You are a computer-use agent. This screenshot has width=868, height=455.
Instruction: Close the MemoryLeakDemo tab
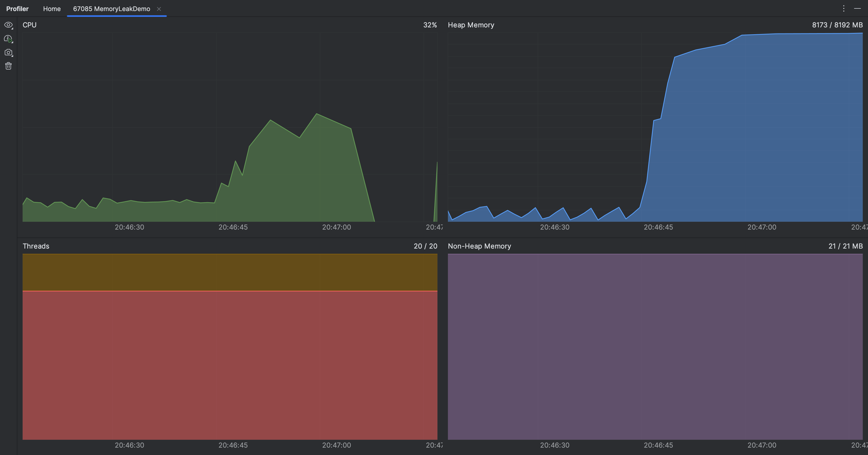[x=159, y=9]
